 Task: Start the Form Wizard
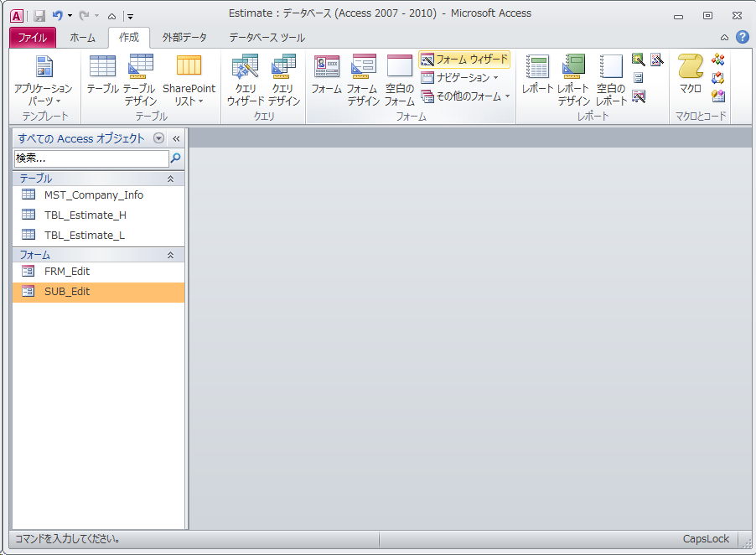(464, 60)
